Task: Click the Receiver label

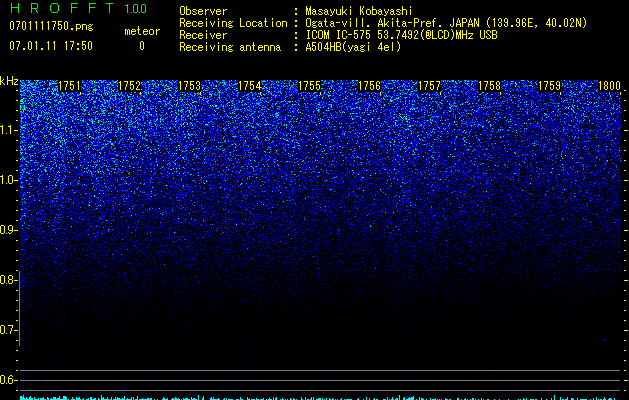Action: pyautogui.click(x=203, y=35)
